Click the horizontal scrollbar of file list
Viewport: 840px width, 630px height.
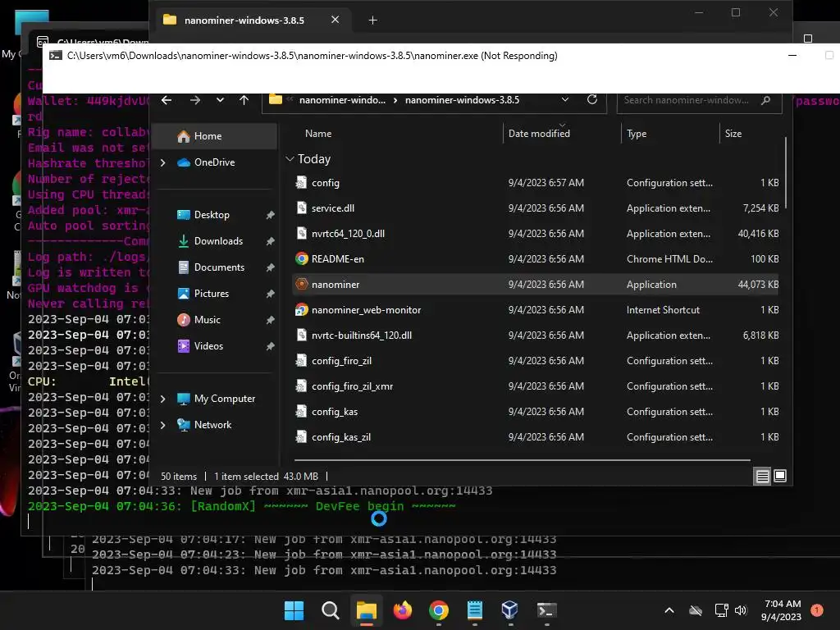tap(523, 459)
